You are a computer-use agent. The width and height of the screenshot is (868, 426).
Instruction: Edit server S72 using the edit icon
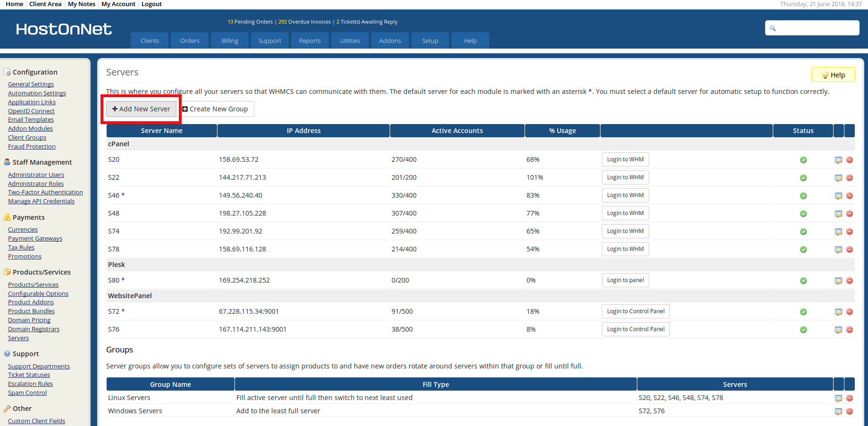click(x=838, y=312)
